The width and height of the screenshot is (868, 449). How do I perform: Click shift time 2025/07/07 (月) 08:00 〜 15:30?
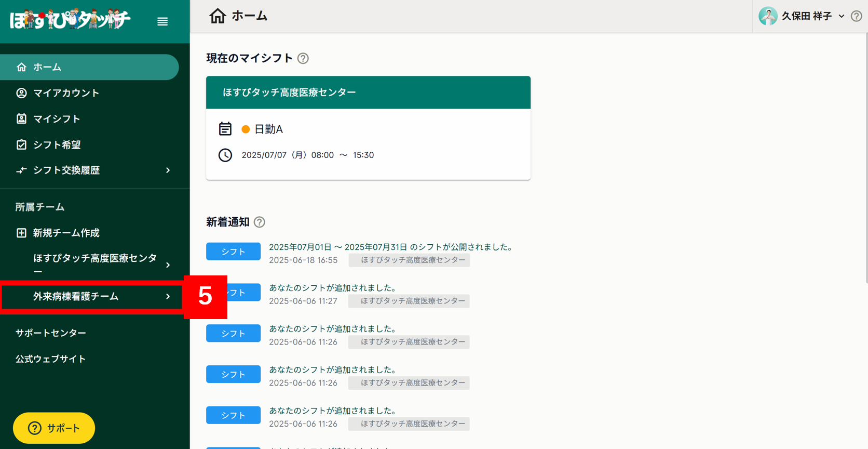(x=307, y=155)
